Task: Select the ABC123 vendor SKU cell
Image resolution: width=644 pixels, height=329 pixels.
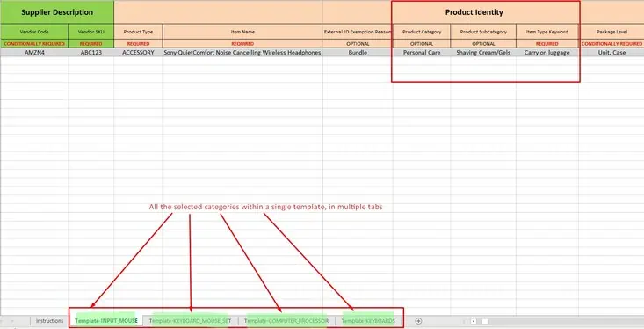Action: 90,52
